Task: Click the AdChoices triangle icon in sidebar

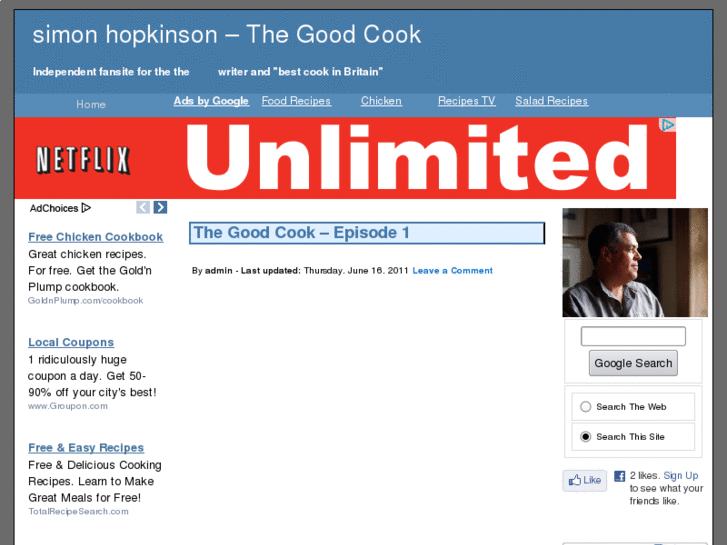Action: (x=86, y=208)
